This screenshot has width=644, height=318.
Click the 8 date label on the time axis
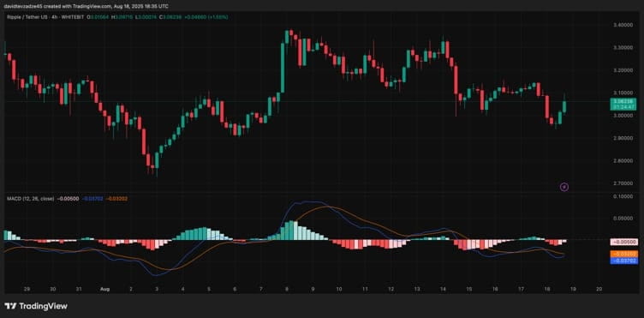pyautogui.click(x=286, y=289)
